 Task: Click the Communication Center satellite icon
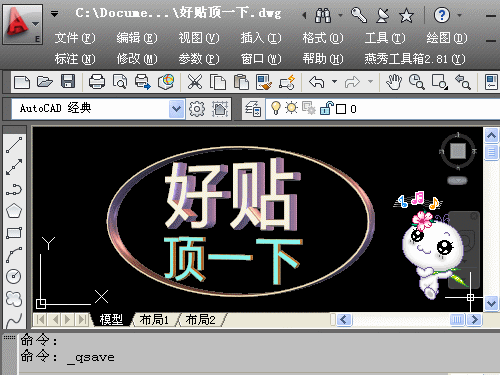382,15
